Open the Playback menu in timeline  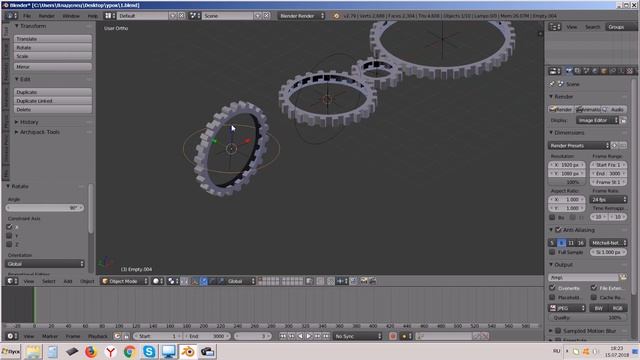[98, 336]
